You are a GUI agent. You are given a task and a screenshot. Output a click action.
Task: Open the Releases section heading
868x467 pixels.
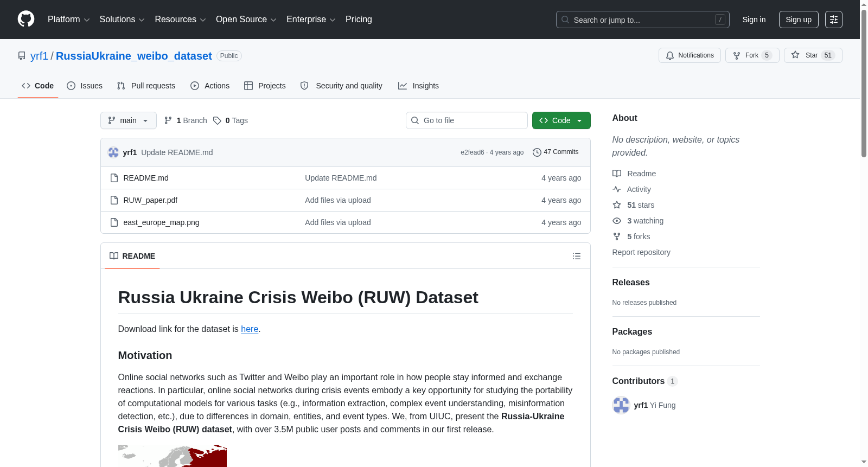click(x=631, y=283)
